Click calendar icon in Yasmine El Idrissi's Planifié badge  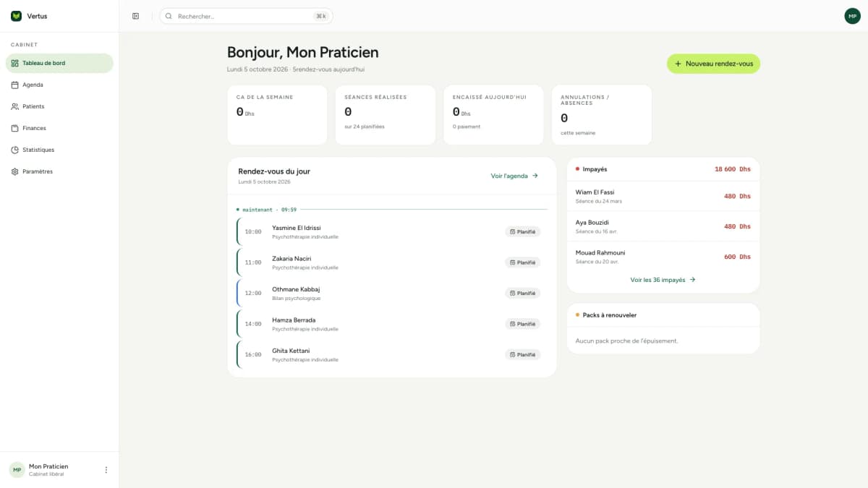[513, 232]
